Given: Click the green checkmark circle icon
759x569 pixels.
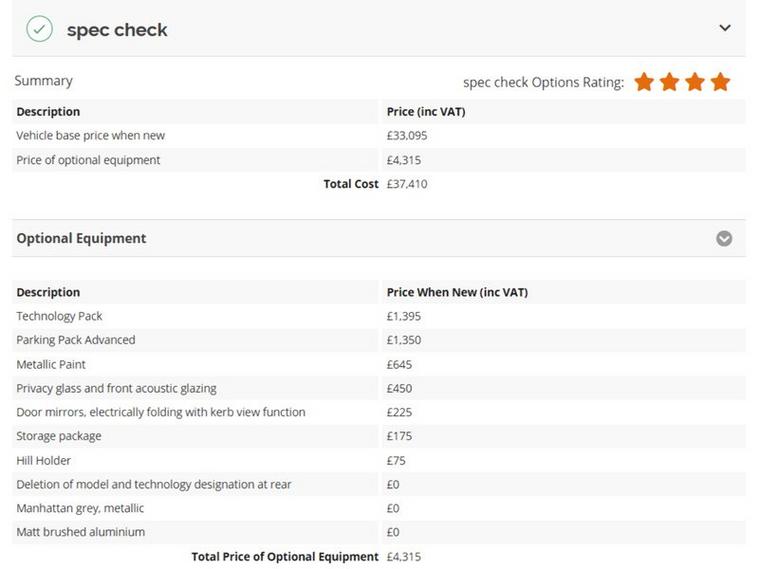Looking at the screenshot, I should (x=39, y=29).
